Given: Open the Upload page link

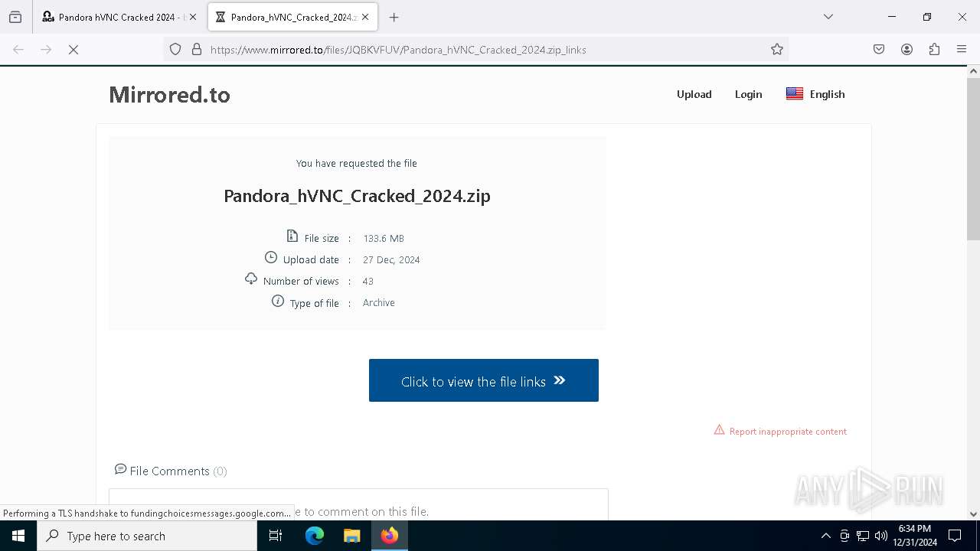Looking at the screenshot, I should click(694, 94).
